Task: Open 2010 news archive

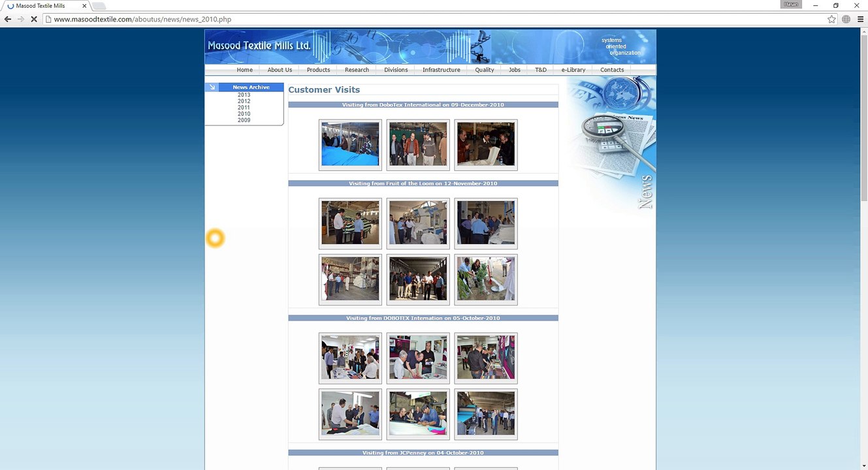Action: 244,114
